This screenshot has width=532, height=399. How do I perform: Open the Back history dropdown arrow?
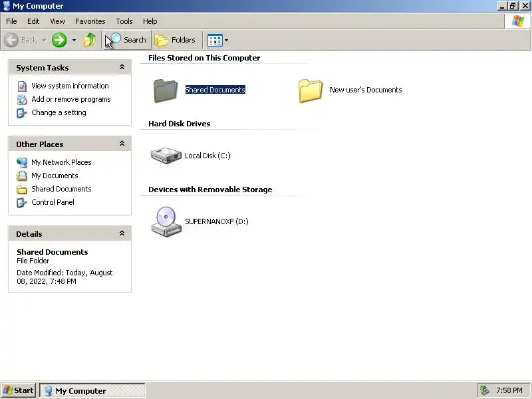point(44,41)
